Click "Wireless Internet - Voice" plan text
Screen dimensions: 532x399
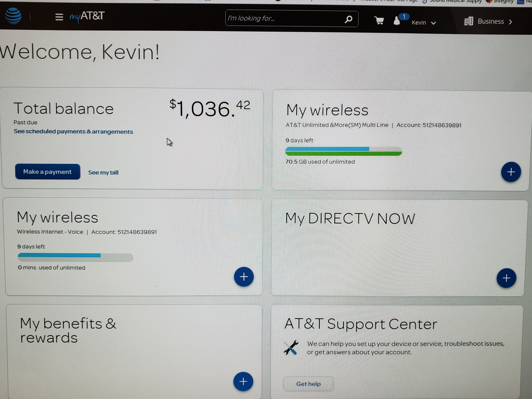tap(50, 232)
